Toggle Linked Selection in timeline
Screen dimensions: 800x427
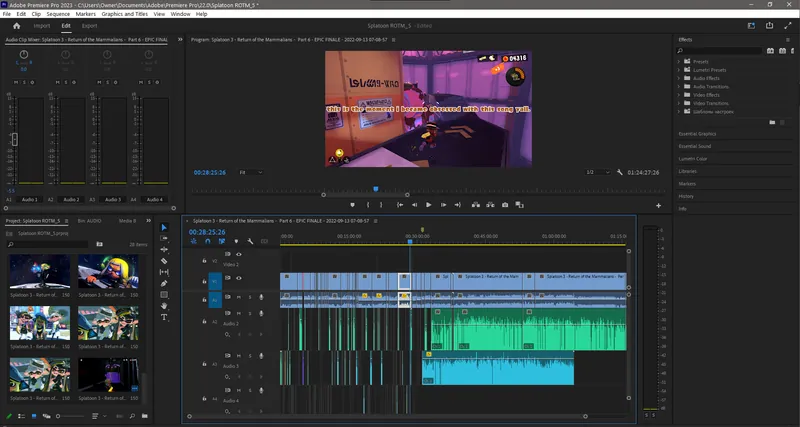click(x=222, y=241)
